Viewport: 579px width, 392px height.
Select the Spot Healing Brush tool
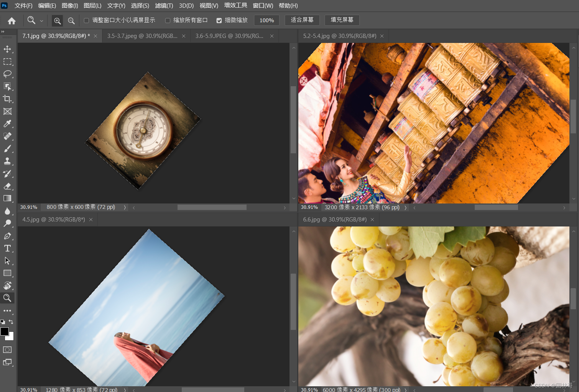coord(7,136)
